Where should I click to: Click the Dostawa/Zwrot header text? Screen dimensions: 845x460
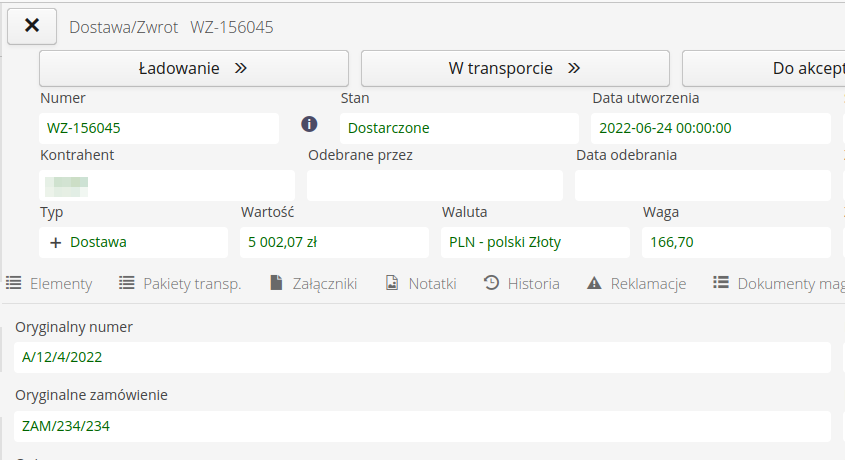click(x=123, y=27)
